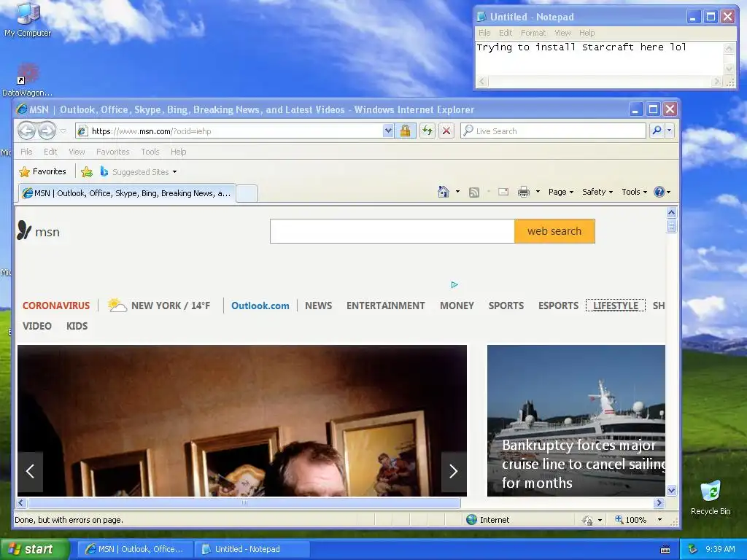
Task: Open the search provider dropdown arrow
Action: click(x=670, y=131)
